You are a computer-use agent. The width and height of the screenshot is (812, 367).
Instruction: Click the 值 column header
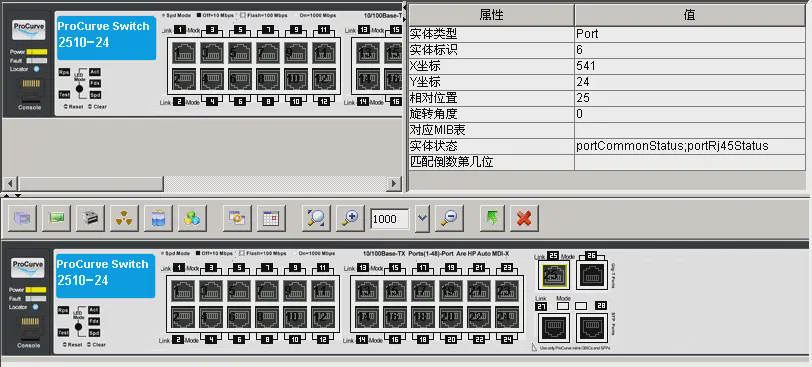(689, 15)
